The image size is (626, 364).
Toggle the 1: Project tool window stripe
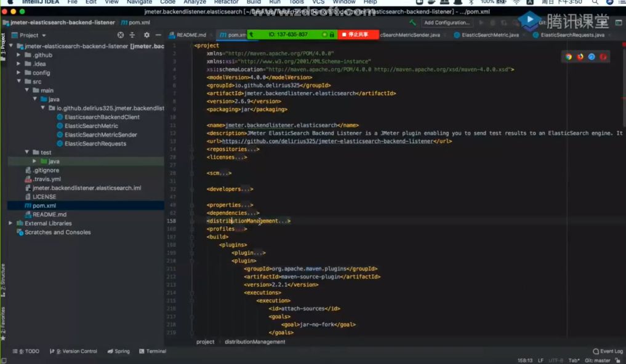(3, 47)
